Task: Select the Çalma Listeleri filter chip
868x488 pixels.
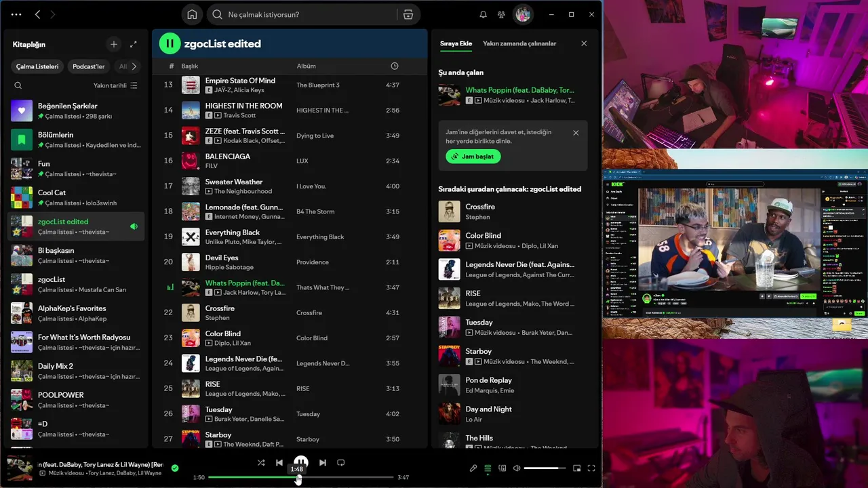Action: (37, 66)
